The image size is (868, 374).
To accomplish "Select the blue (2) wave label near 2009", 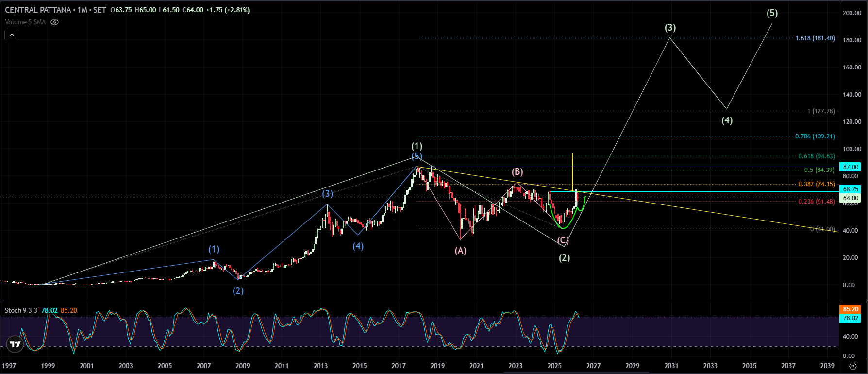I will pos(238,291).
